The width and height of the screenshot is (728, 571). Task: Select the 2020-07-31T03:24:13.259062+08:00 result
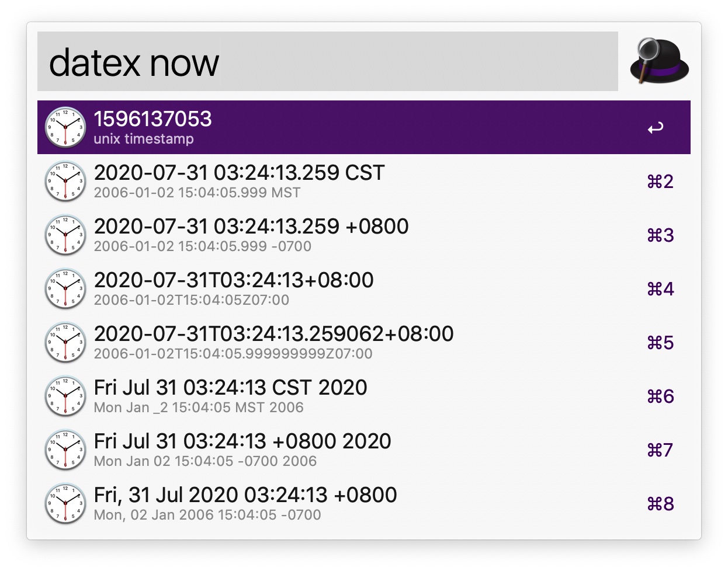pyautogui.click(x=363, y=342)
